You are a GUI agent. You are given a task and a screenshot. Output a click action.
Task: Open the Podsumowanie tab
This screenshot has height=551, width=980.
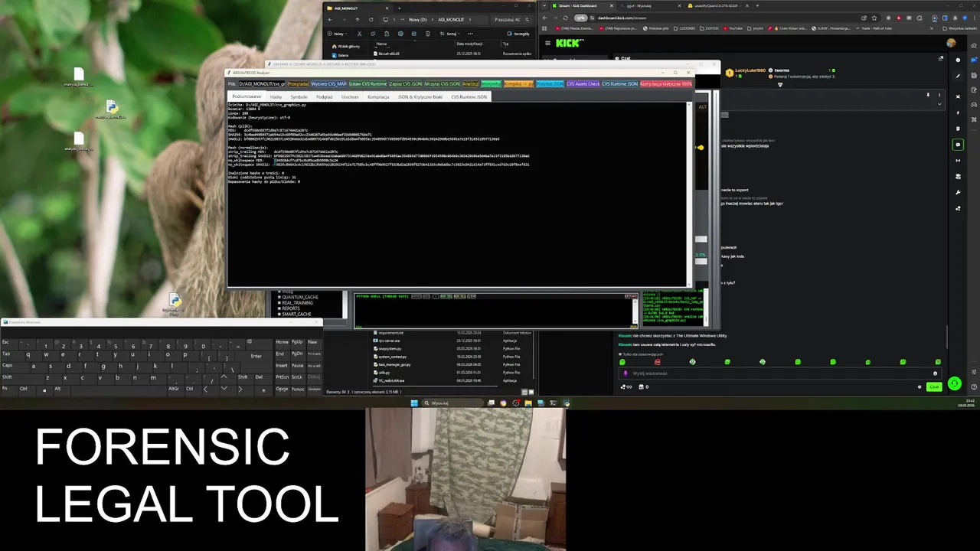247,96
